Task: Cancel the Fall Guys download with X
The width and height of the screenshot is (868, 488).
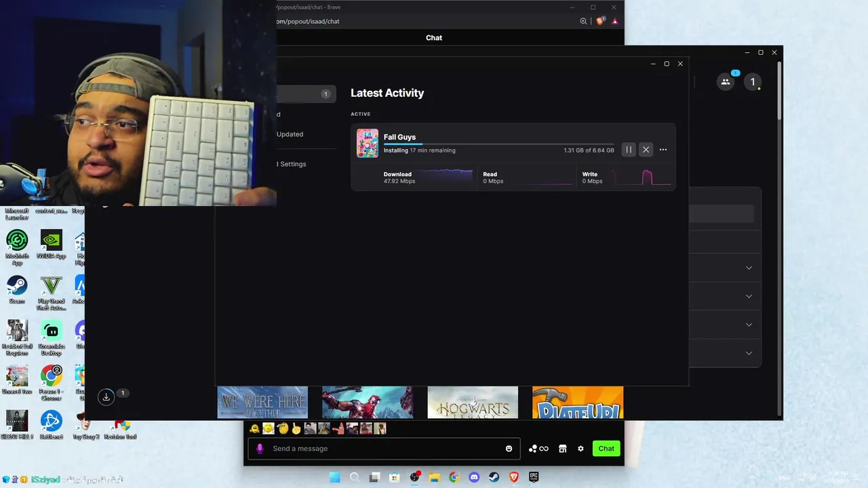Action: click(x=646, y=150)
